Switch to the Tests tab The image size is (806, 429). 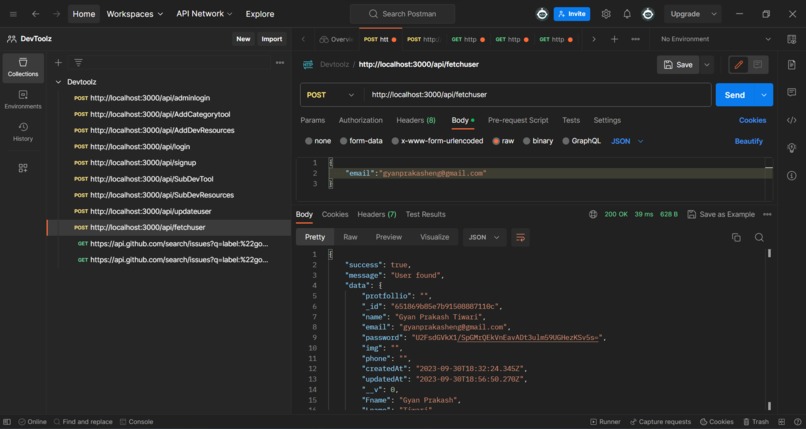(x=571, y=120)
